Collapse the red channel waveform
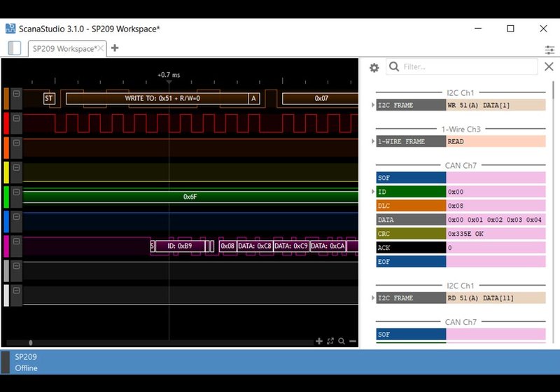 coord(16,118)
